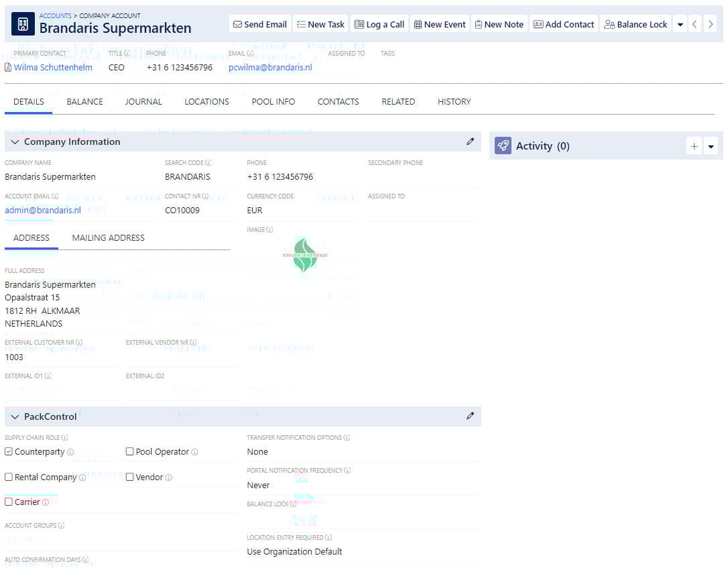Switch to the BALANCE tab

(x=84, y=102)
